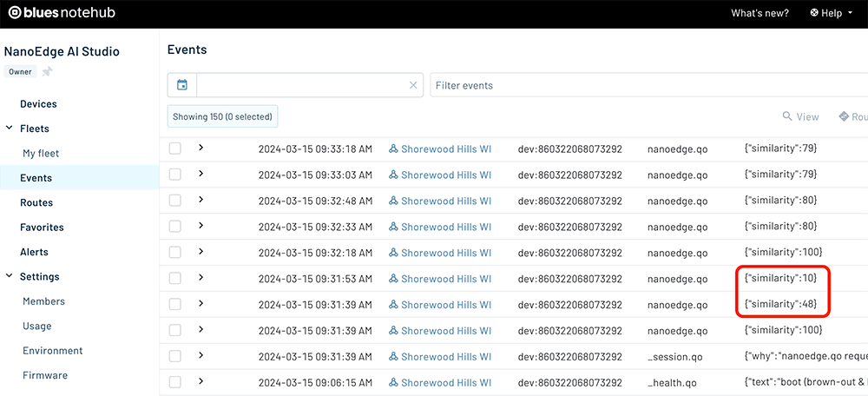The width and height of the screenshot is (868, 396).
Task: Open Favorites in the sidebar
Action: (42, 227)
